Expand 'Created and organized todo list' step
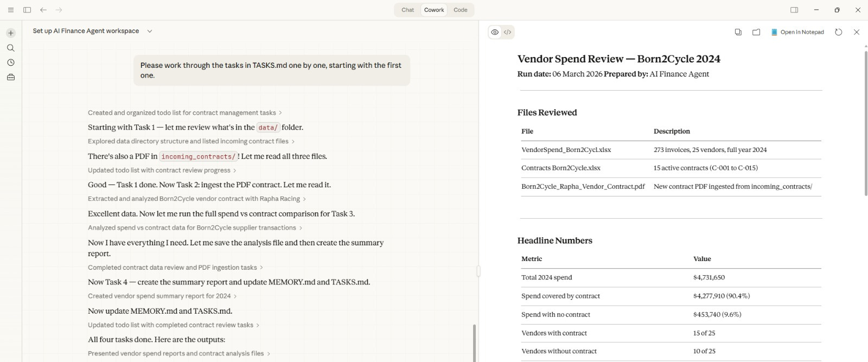 pyautogui.click(x=185, y=113)
